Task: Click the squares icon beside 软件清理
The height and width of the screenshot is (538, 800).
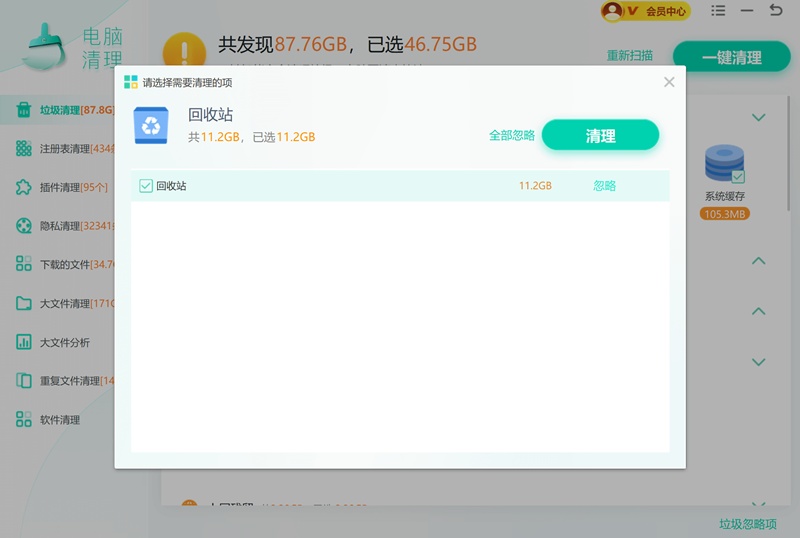Action: coord(23,419)
